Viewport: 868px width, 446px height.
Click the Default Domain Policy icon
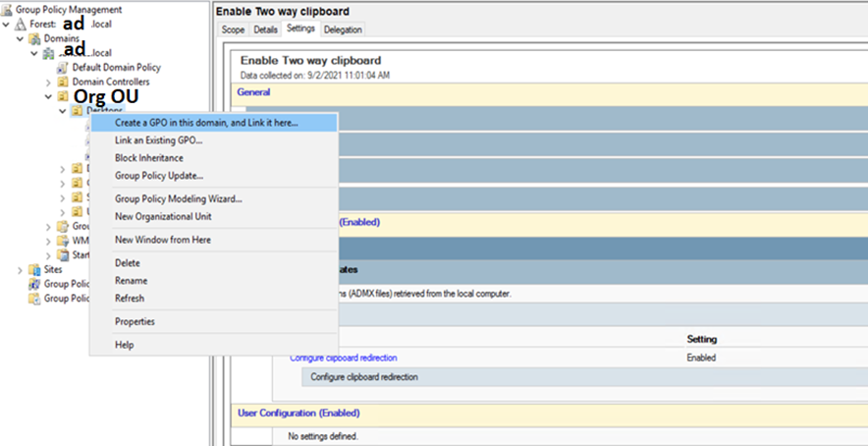point(63,68)
